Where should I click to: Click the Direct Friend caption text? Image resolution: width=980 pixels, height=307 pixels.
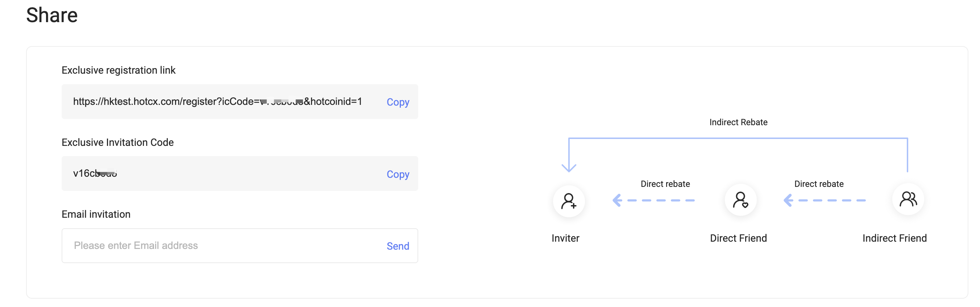738,238
